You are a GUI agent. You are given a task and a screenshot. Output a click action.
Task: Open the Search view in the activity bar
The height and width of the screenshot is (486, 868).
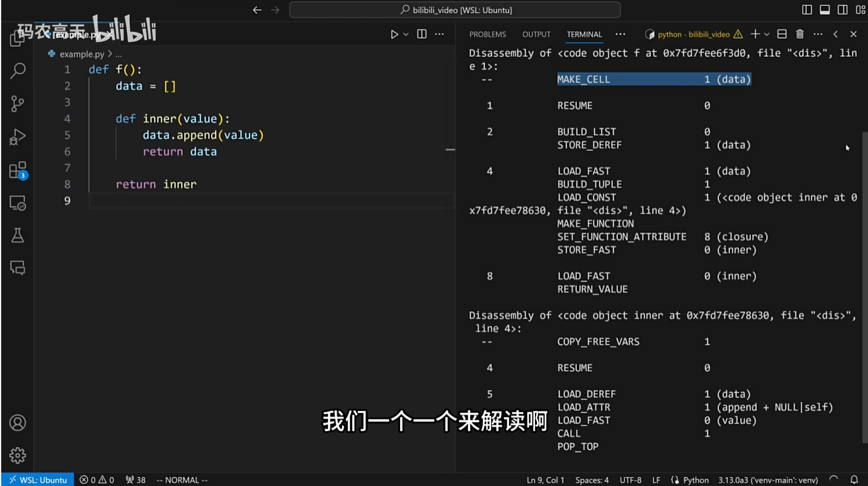tap(17, 70)
